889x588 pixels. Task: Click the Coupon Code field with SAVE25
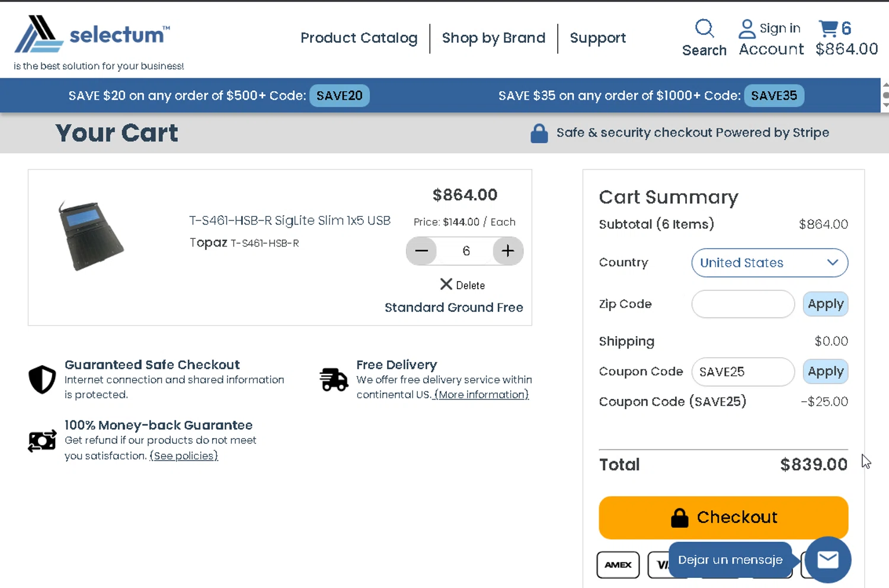point(743,372)
